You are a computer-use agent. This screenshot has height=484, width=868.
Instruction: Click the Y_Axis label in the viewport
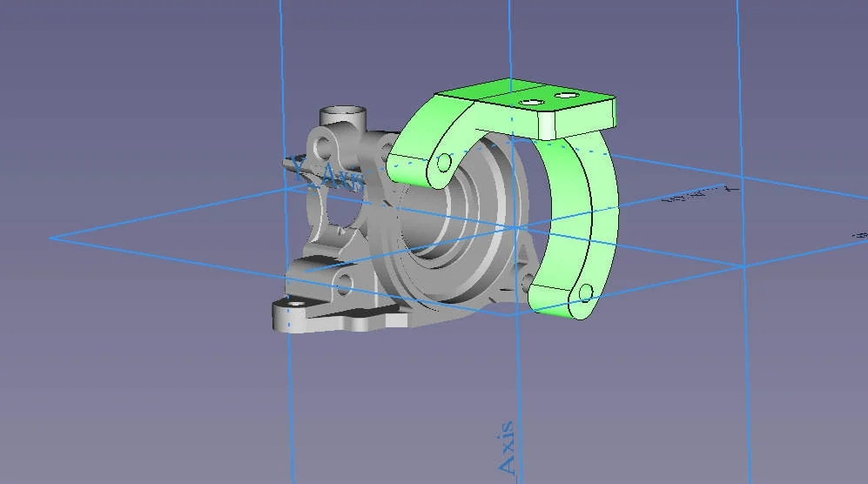(x=327, y=173)
